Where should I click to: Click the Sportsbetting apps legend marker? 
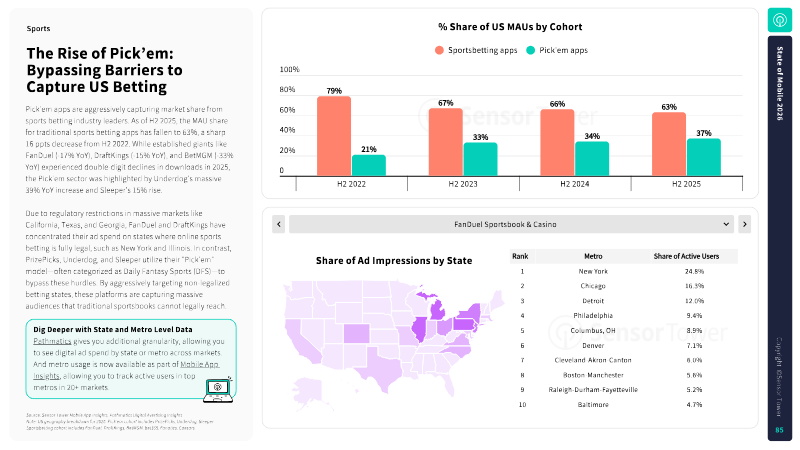coord(439,49)
